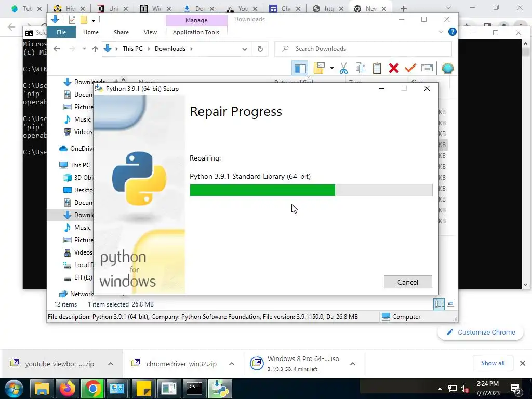Expand the folder options dropdown arrow
532x399 pixels.
tap(331, 68)
